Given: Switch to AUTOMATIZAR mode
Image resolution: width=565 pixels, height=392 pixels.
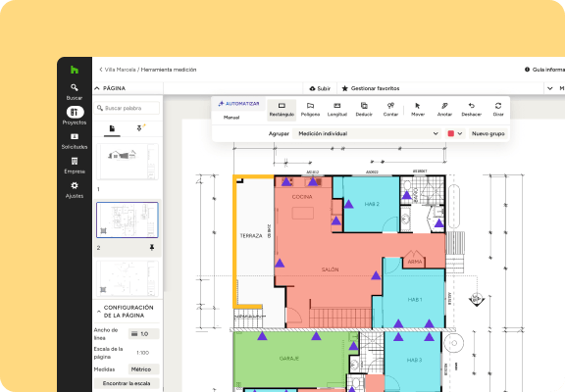Looking at the screenshot, I should click(238, 104).
